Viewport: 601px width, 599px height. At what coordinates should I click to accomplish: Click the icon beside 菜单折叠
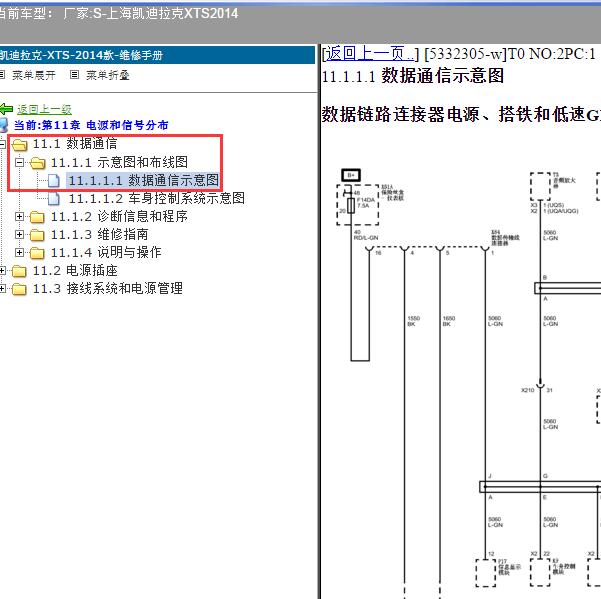tap(74, 75)
